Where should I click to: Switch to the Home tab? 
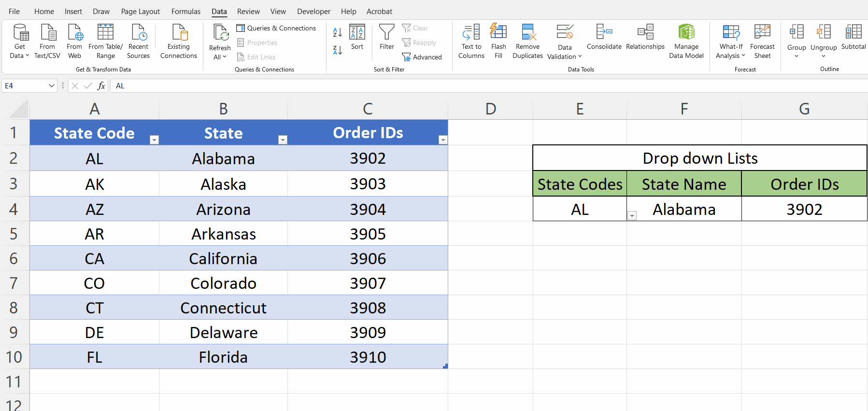(44, 11)
